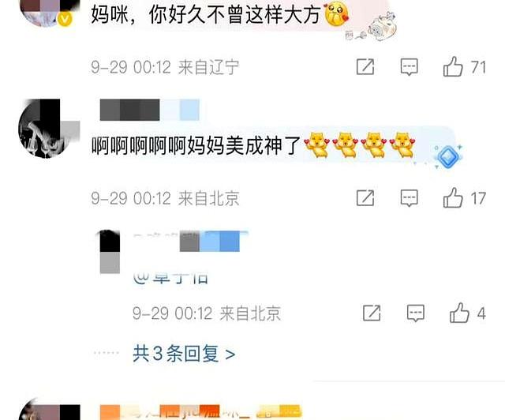
Task: Like the nested reply with 4 likes
Action: (x=459, y=313)
